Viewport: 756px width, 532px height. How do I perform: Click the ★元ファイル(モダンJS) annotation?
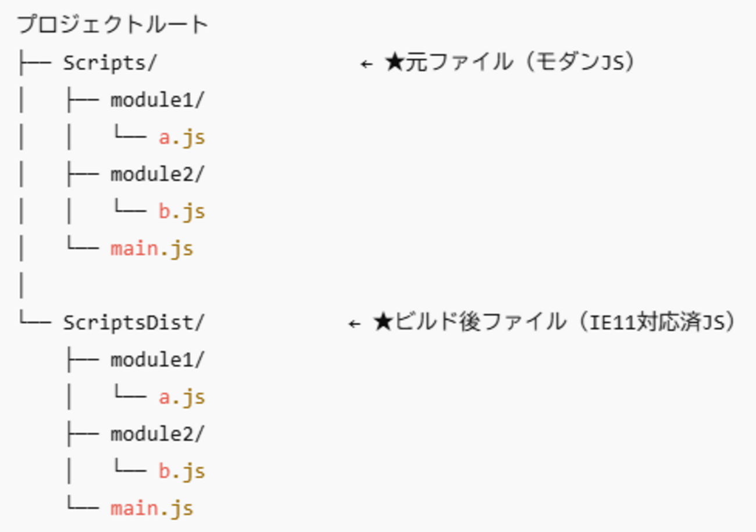[509, 63]
